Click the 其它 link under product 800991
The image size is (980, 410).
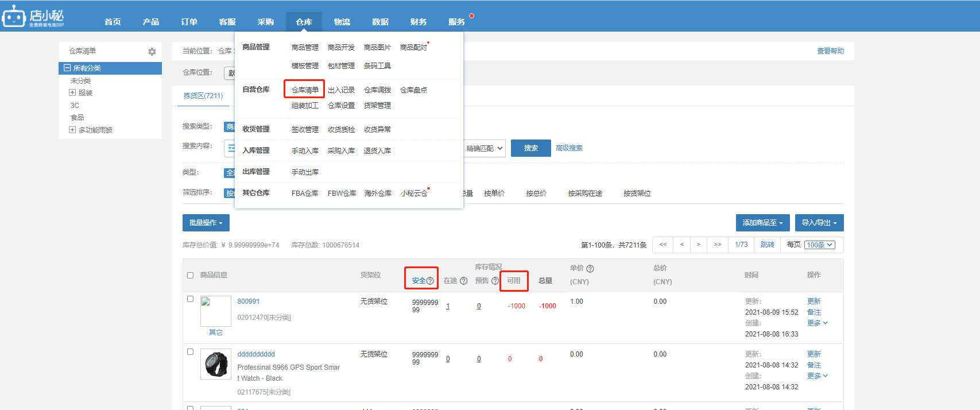point(216,332)
